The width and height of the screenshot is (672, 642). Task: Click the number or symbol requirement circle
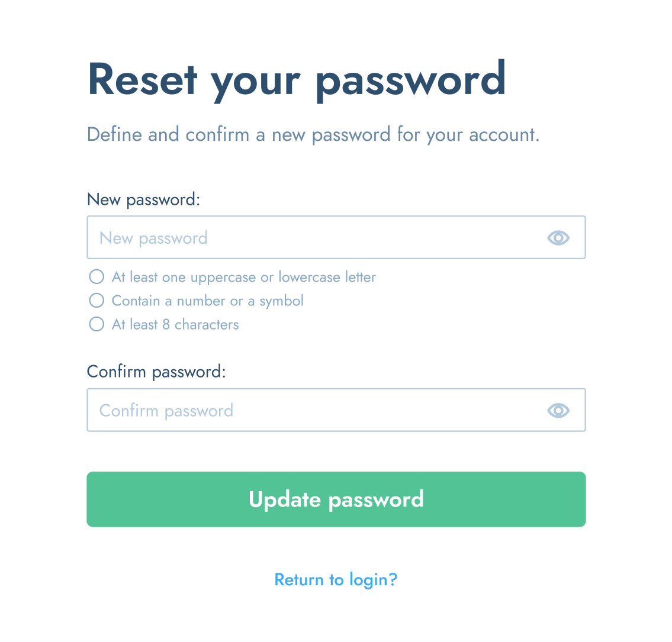(97, 300)
